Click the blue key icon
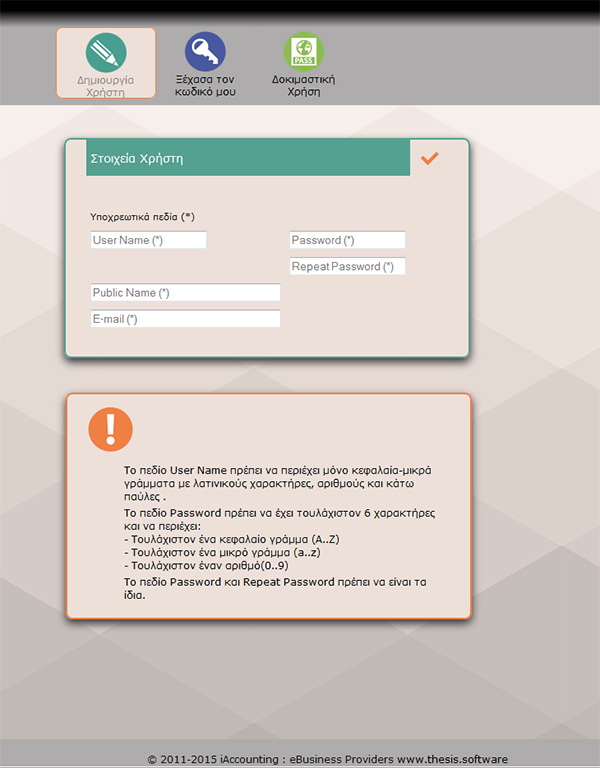 204,52
